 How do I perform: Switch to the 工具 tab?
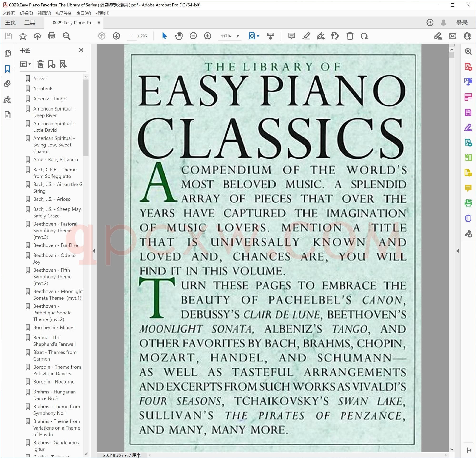pos(30,23)
